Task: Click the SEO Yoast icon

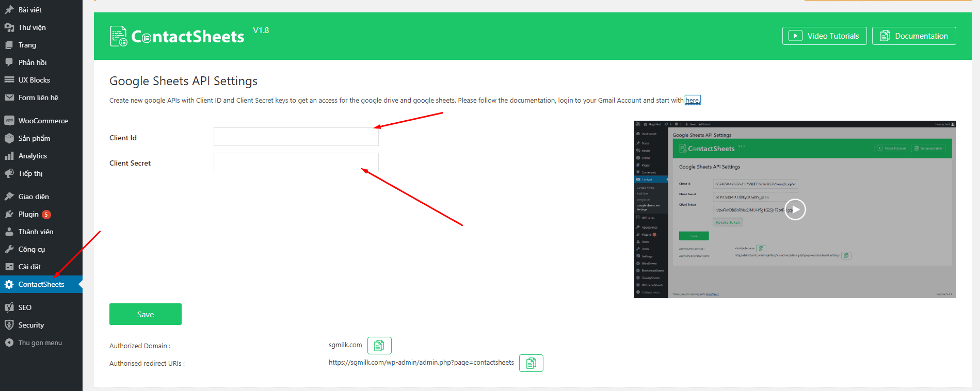Action: [x=9, y=307]
